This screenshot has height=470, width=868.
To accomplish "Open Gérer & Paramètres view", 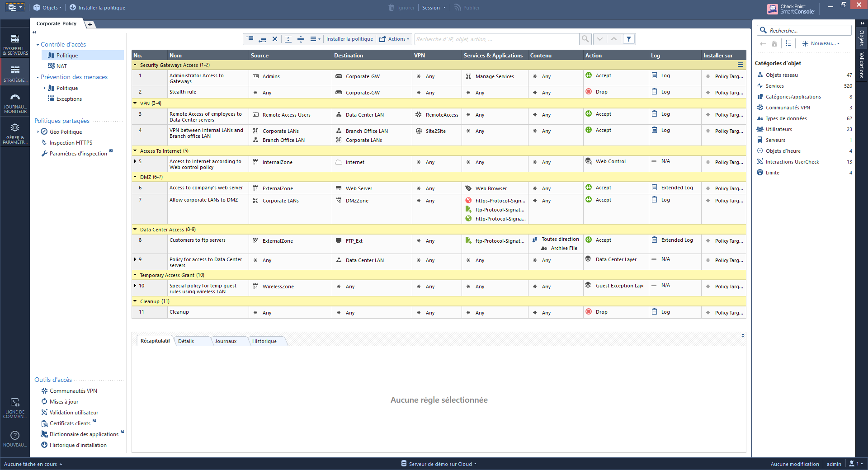I will pos(15,133).
